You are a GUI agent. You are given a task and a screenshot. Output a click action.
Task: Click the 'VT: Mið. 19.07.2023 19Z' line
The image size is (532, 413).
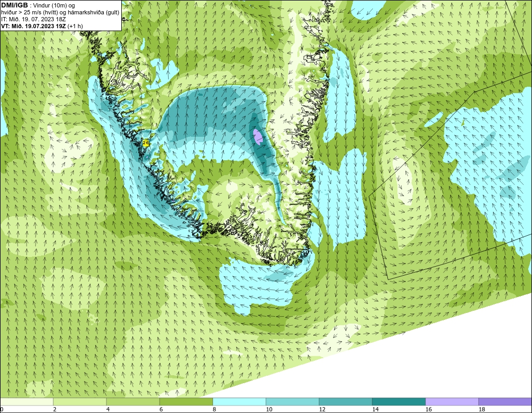(42, 26)
